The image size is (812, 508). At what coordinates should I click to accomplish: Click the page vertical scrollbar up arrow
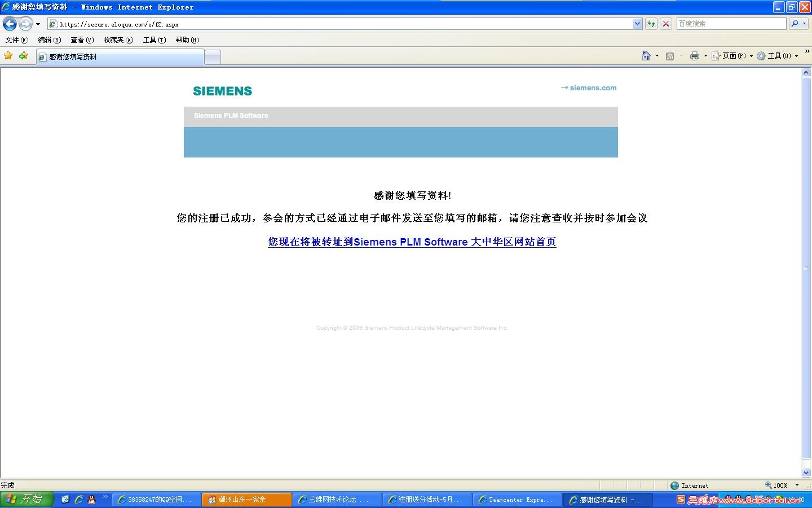[806, 73]
